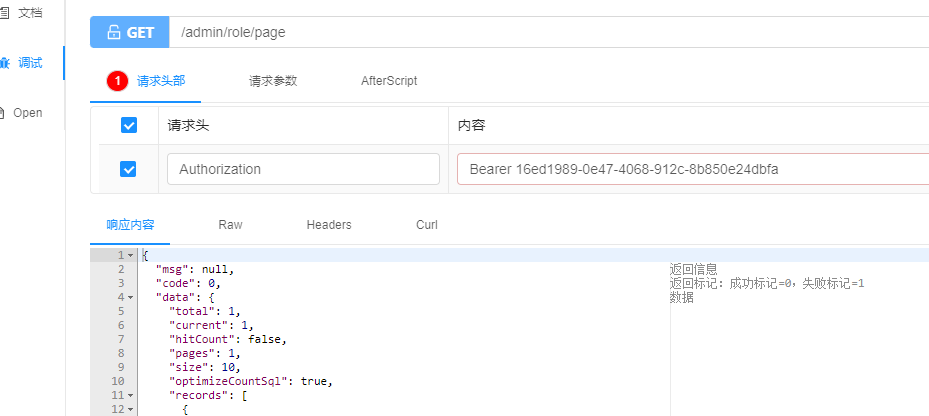Uncheck the Authorization row checkbox
The image size is (929, 416).
click(128, 169)
